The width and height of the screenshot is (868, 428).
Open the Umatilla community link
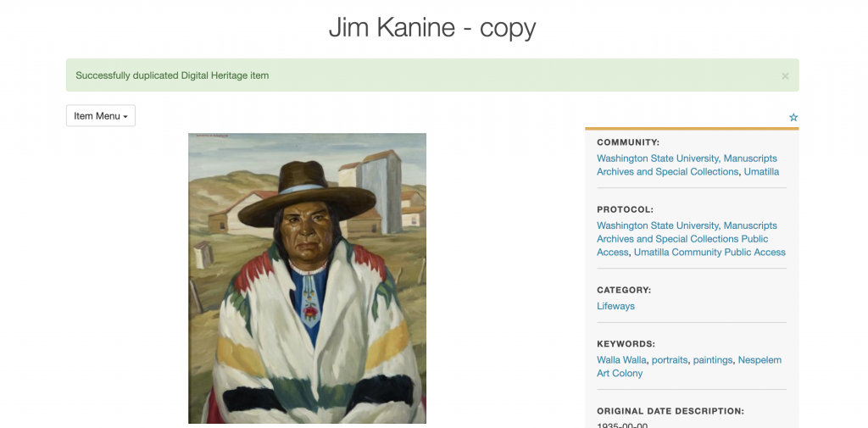click(x=761, y=172)
